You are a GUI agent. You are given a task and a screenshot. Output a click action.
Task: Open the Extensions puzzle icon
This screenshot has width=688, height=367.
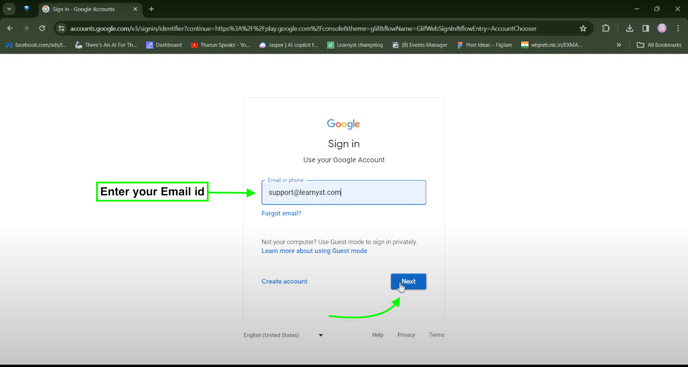(x=606, y=29)
